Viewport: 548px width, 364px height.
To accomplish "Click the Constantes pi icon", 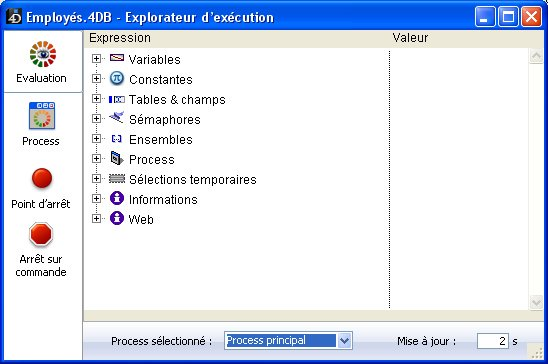I will [x=117, y=79].
